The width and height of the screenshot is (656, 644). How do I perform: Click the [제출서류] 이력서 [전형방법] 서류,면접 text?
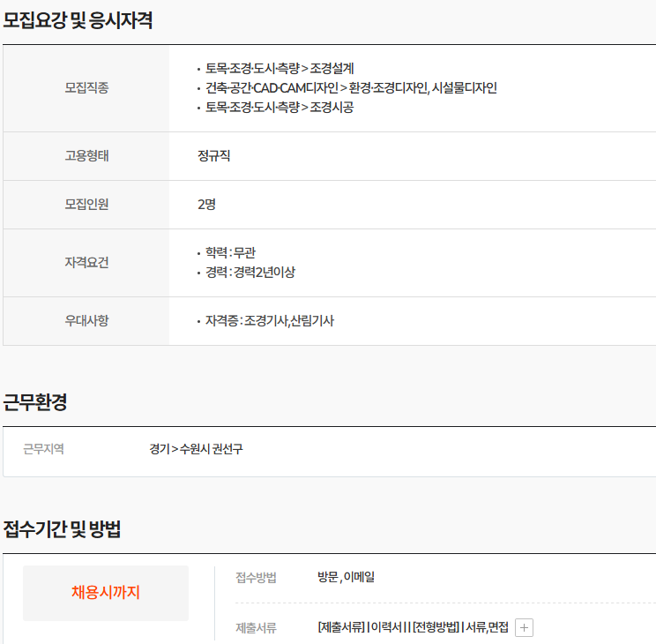[413, 627]
